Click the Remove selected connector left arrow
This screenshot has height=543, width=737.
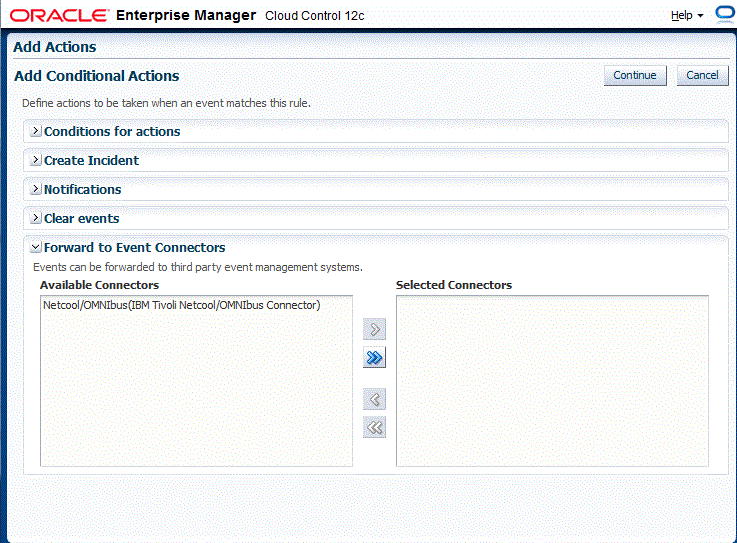(x=374, y=400)
